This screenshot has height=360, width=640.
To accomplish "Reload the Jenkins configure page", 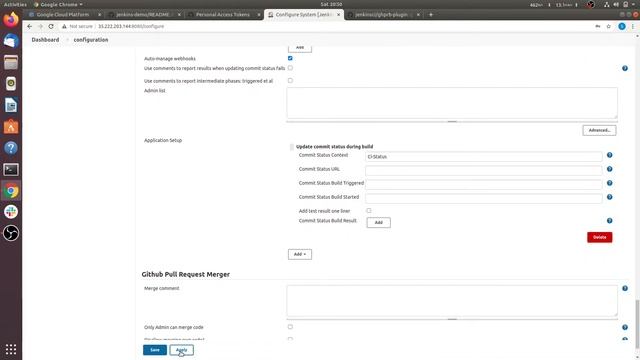I will (51, 26).
